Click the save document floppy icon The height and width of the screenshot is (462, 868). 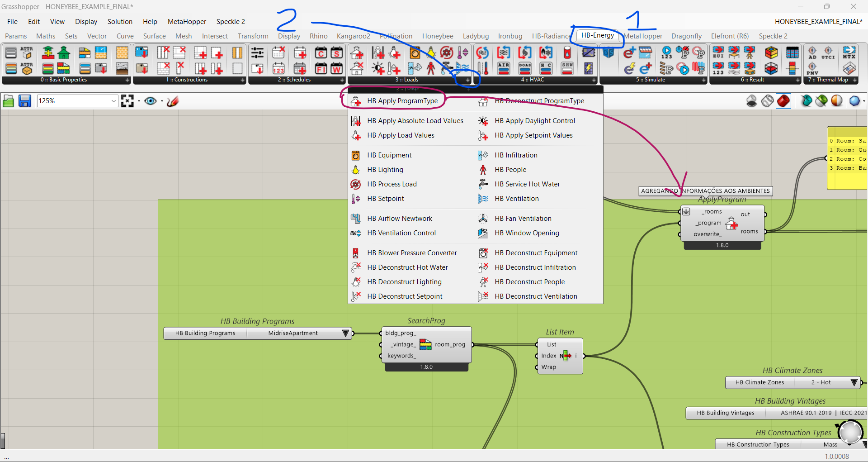click(x=24, y=101)
